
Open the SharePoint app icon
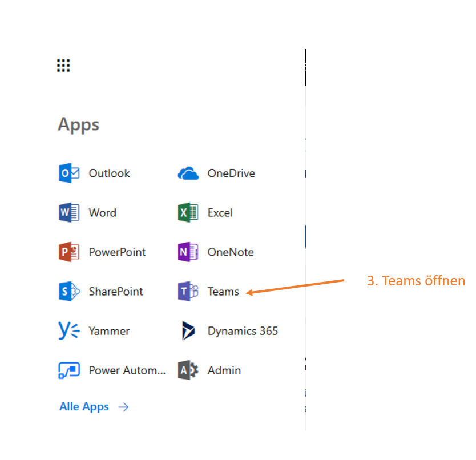pyautogui.click(x=69, y=291)
